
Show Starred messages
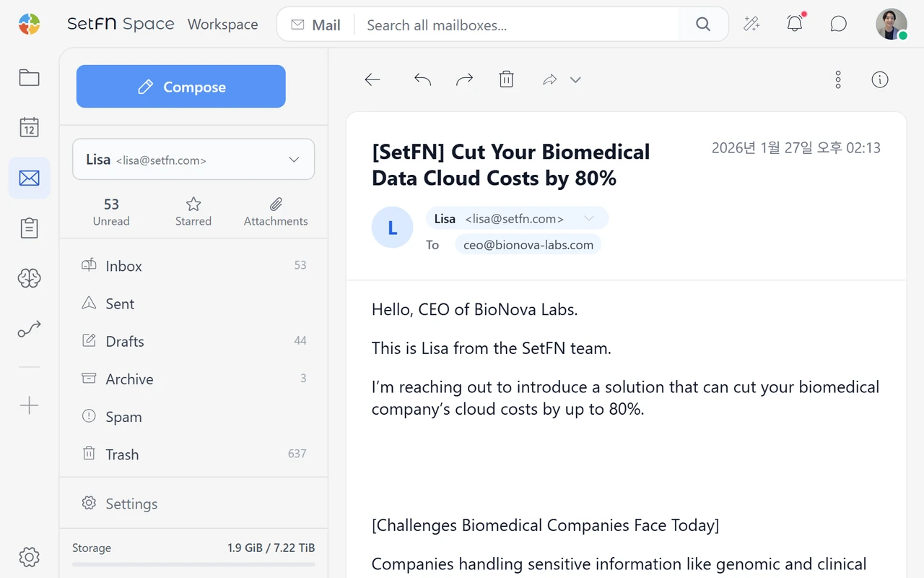[193, 212]
